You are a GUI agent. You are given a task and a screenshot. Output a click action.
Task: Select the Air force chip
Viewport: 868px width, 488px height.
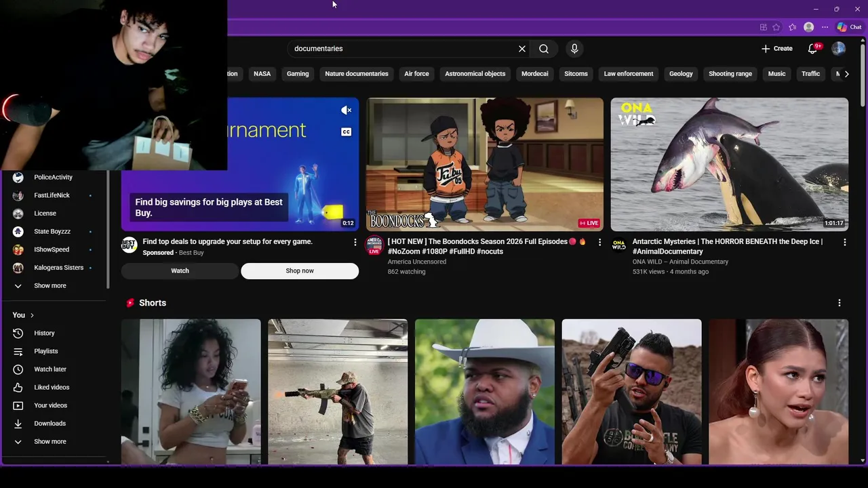pyautogui.click(x=416, y=74)
